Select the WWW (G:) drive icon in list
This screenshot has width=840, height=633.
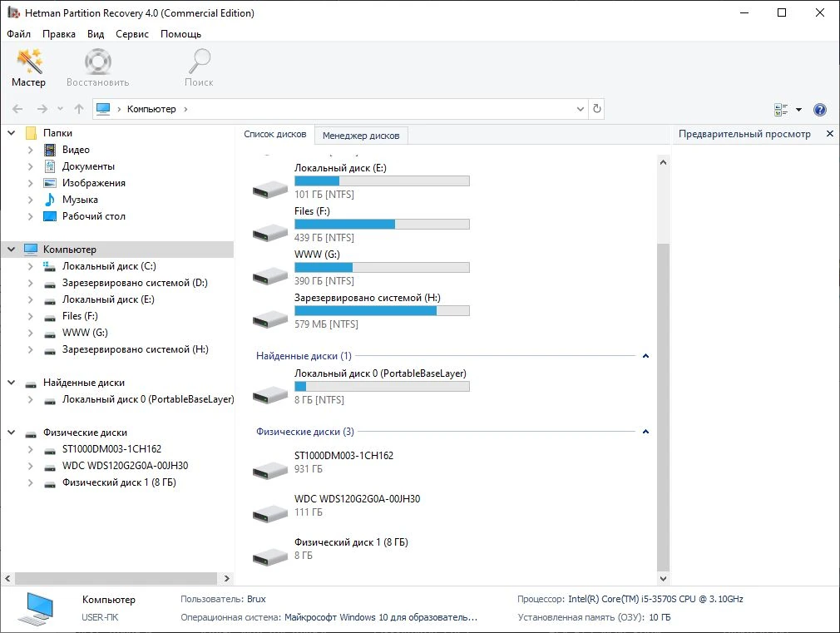[x=270, y=275]
